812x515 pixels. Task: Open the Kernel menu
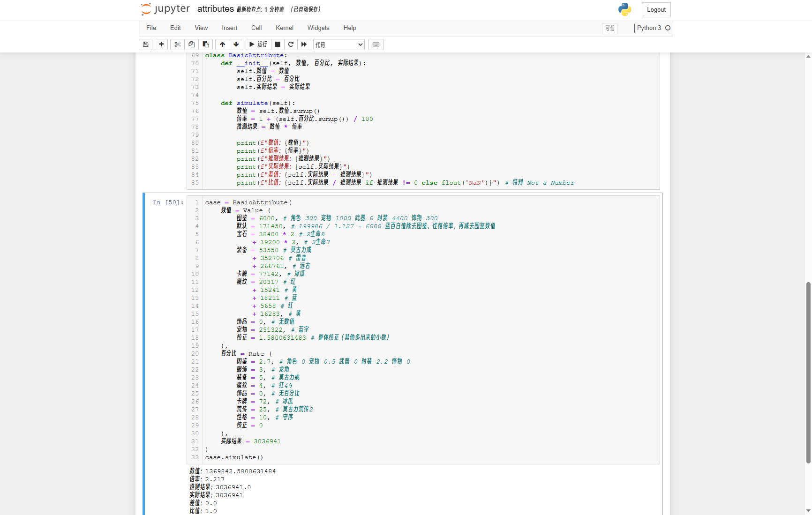coord(285,28)
